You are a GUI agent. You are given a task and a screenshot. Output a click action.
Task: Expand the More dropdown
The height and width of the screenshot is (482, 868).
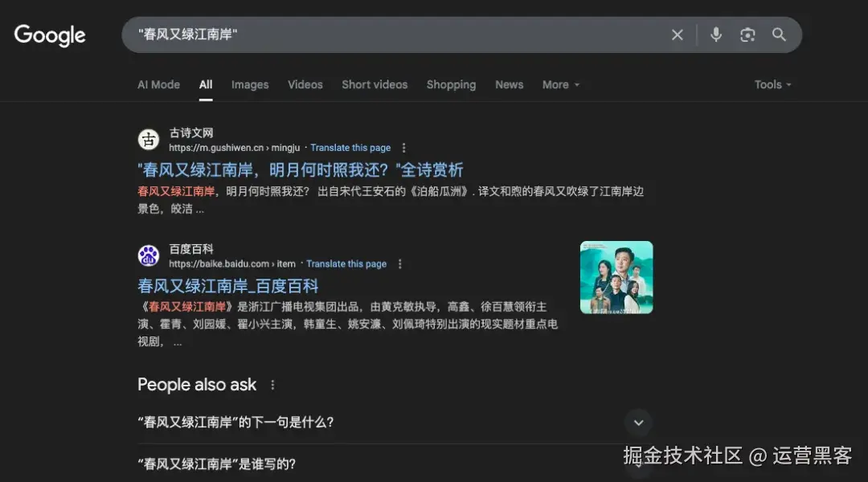pos(561,84)
